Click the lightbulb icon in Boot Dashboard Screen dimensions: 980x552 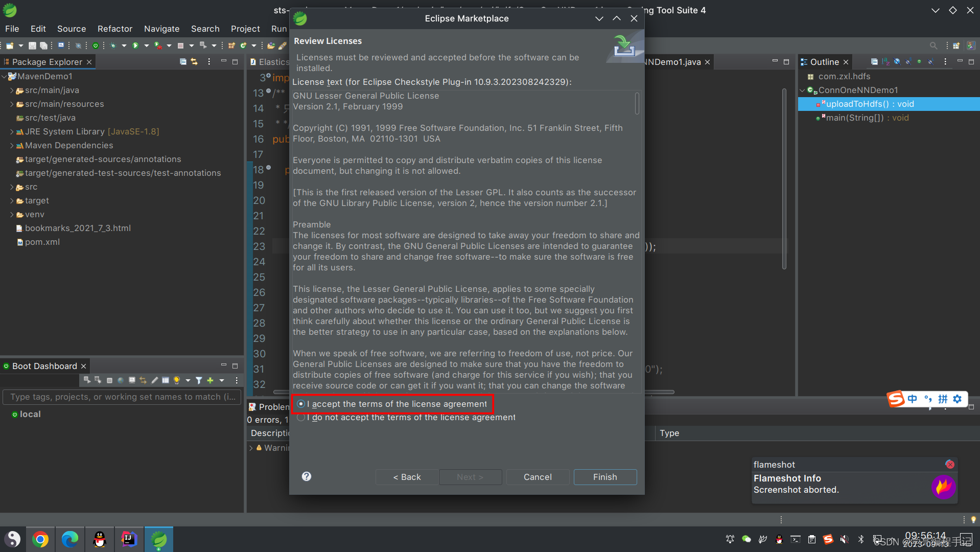point(177,380)
